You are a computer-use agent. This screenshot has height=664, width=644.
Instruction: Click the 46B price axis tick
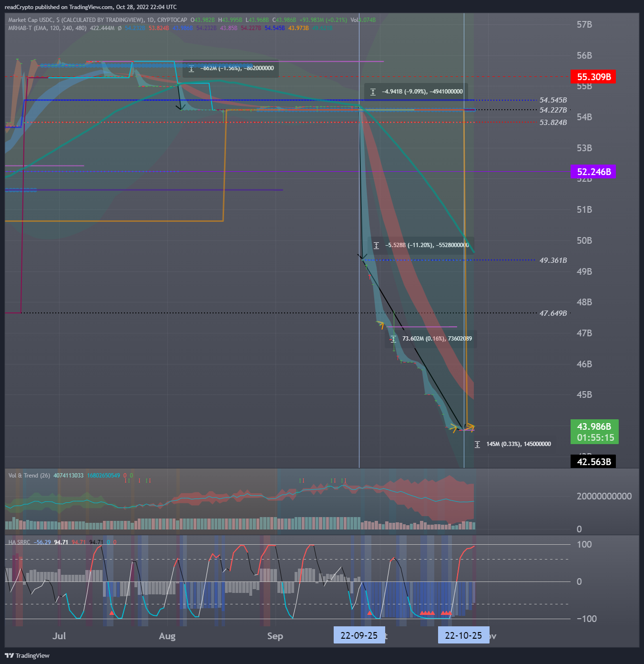(584, 364)
